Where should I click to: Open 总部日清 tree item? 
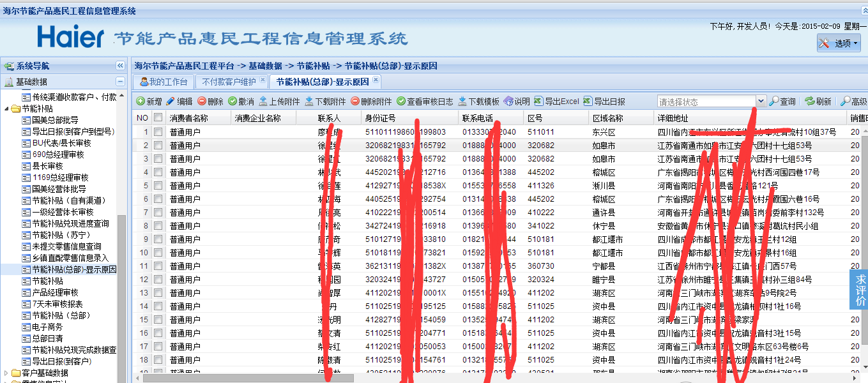pos(47,338)
